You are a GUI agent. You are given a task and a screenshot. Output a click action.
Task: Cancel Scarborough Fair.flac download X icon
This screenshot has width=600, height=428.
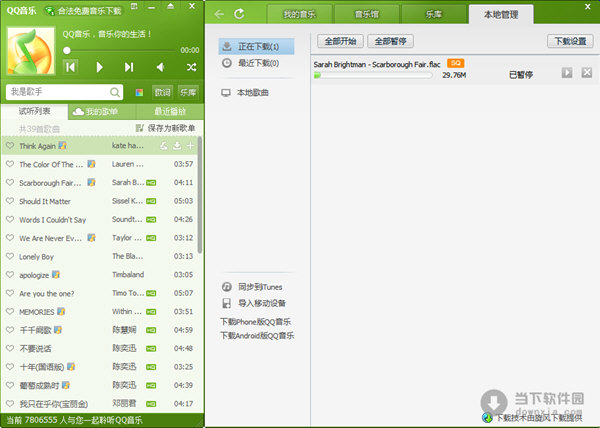click(x=587, y=72)
